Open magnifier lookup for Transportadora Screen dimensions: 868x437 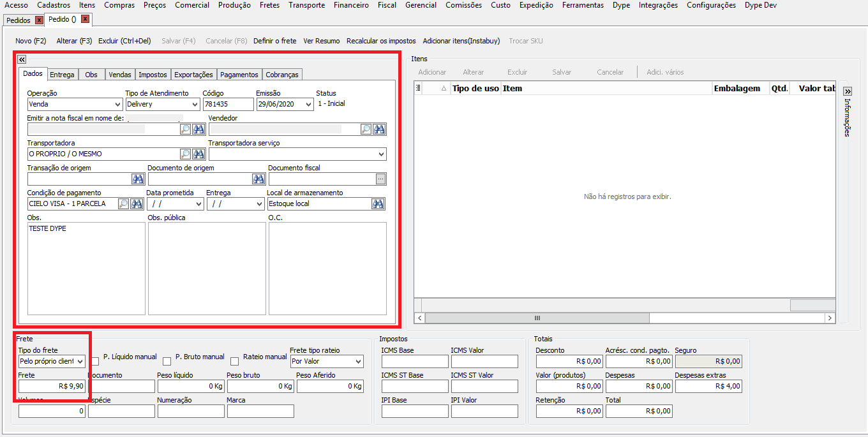click(185, 154)
